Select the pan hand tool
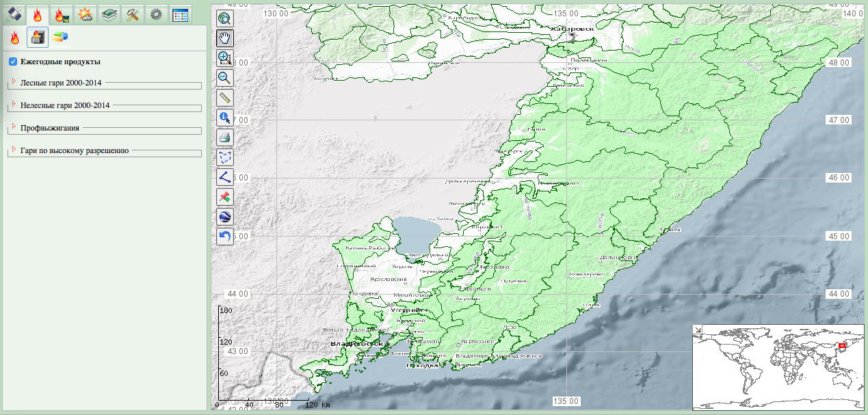This screenshot has width=868, height=415. [225, 38]
